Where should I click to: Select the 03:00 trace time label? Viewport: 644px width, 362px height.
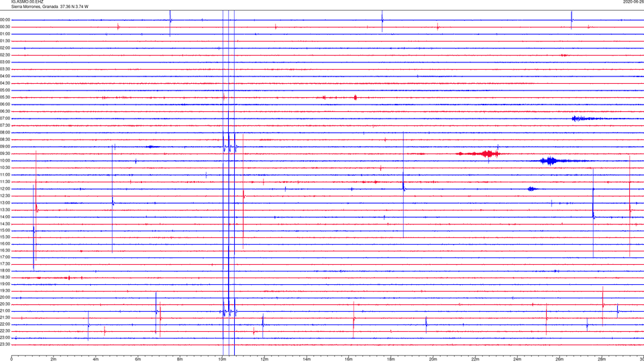point(5,62)
